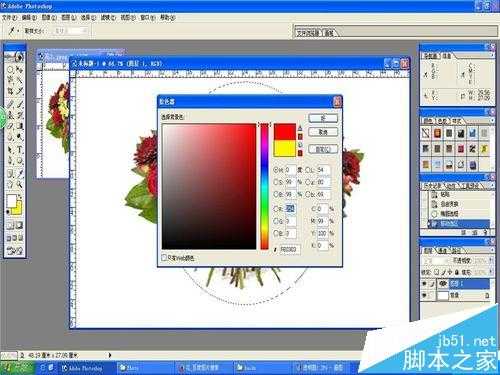
Task: Select the Ellipse shape tool
Action: tap(20, 161)
